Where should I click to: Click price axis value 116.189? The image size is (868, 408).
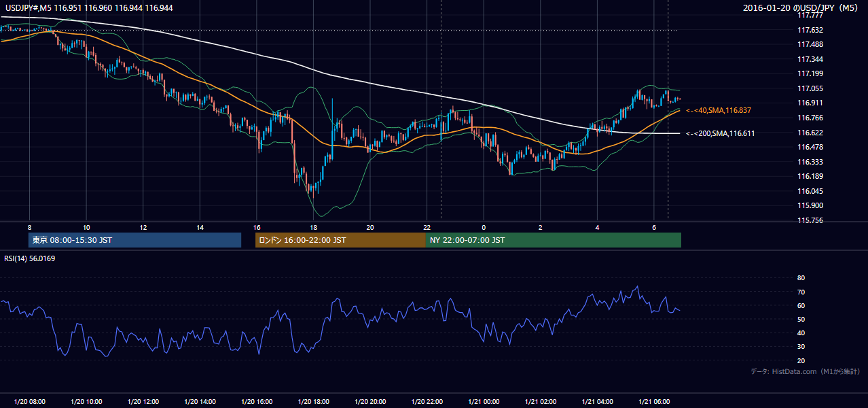811,176
